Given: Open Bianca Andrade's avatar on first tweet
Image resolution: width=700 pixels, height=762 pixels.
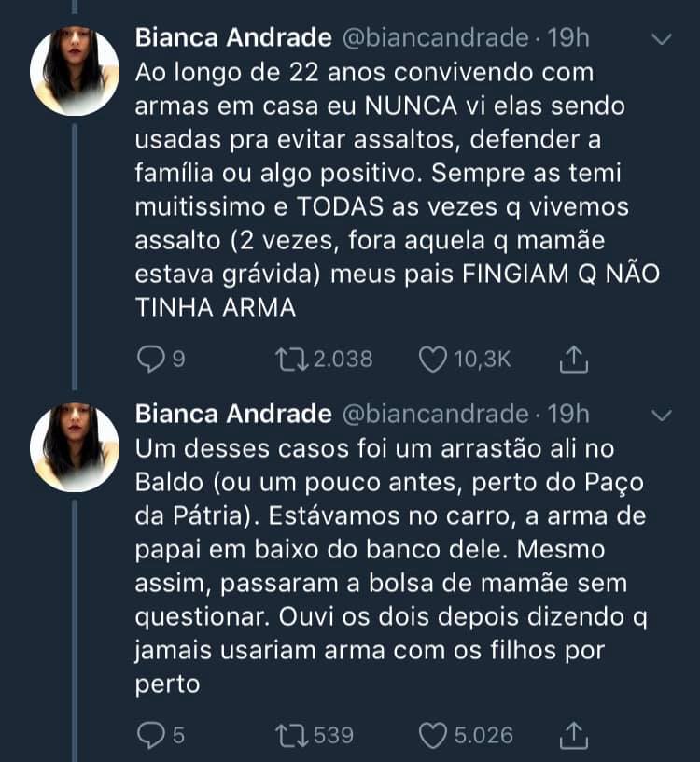Looking at the screenshot, I should click(x=75, y=71).
